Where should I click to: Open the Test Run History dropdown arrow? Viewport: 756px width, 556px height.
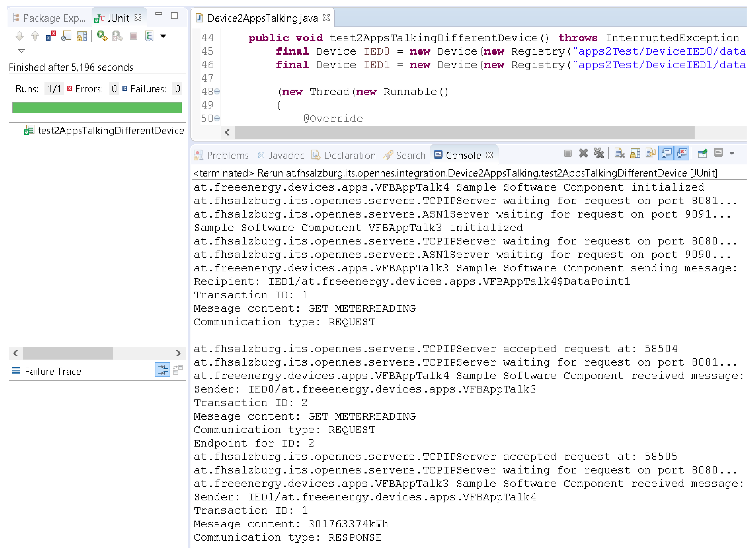point(163,36)
